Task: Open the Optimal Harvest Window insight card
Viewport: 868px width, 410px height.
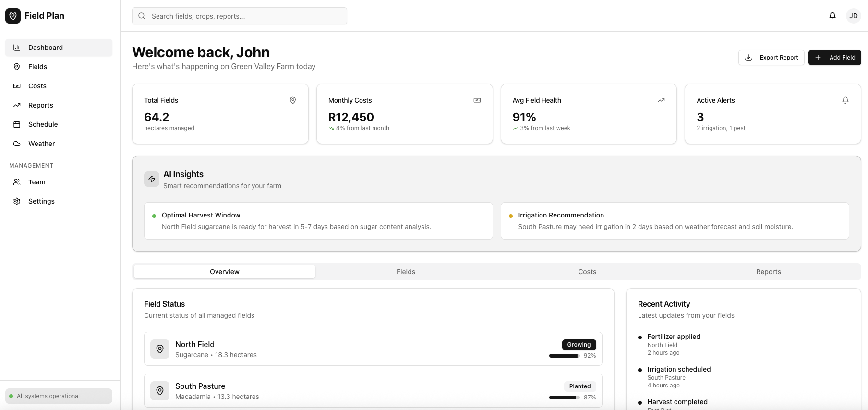Action: [318, 221]
